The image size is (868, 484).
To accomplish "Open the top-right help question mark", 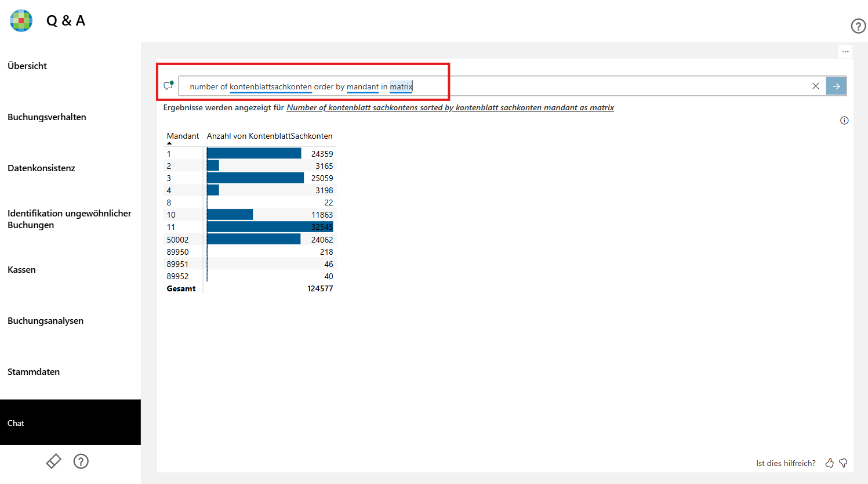I will [858, 26].
